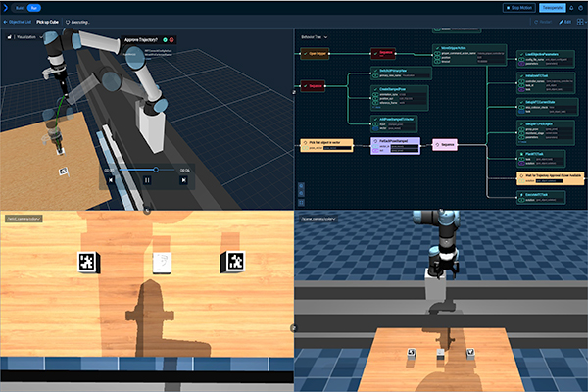Select the red Sequence node at left edge

313,86
